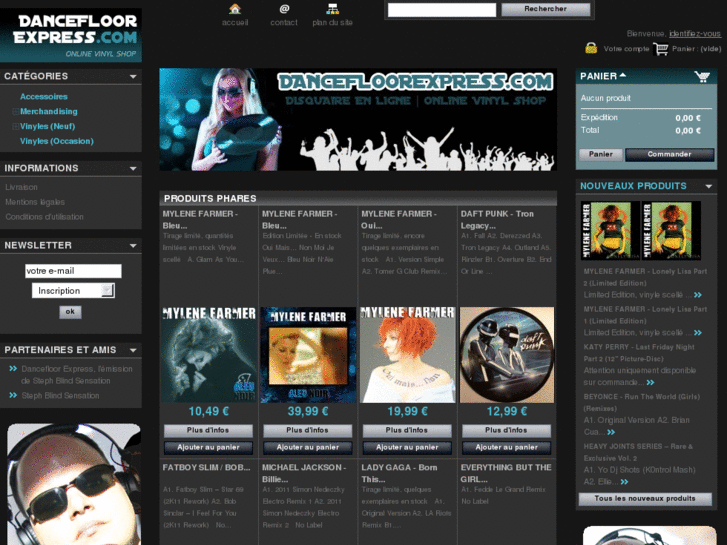
Task: Open the Mentions légales page
Action: 35,202
